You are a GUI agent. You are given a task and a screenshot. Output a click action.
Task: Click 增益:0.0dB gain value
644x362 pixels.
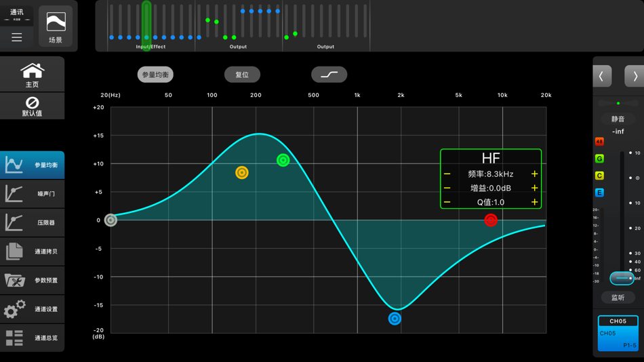[x=491, y=188]
